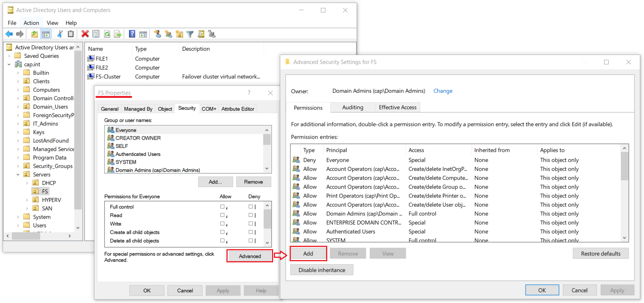Click the Change owner link
Image resolution: width=644 pixels, height=303 pixels.
click(443, 91)
